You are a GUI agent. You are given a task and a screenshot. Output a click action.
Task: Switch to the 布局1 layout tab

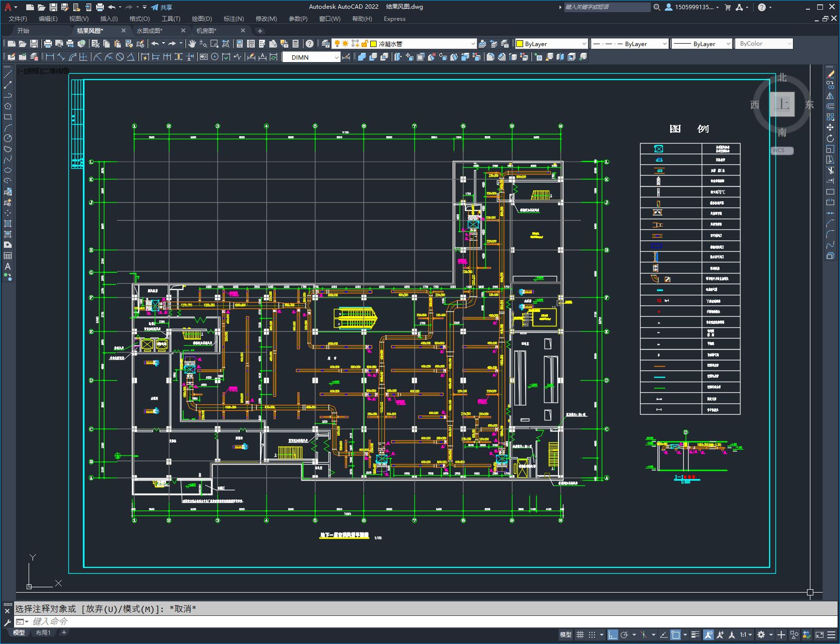(43, 632)
